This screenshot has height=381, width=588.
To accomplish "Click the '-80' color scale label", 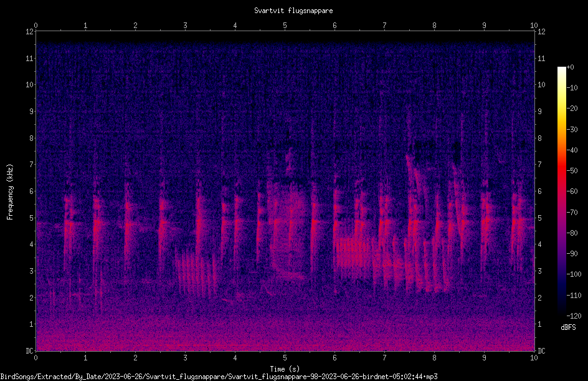I will [572, 233].
